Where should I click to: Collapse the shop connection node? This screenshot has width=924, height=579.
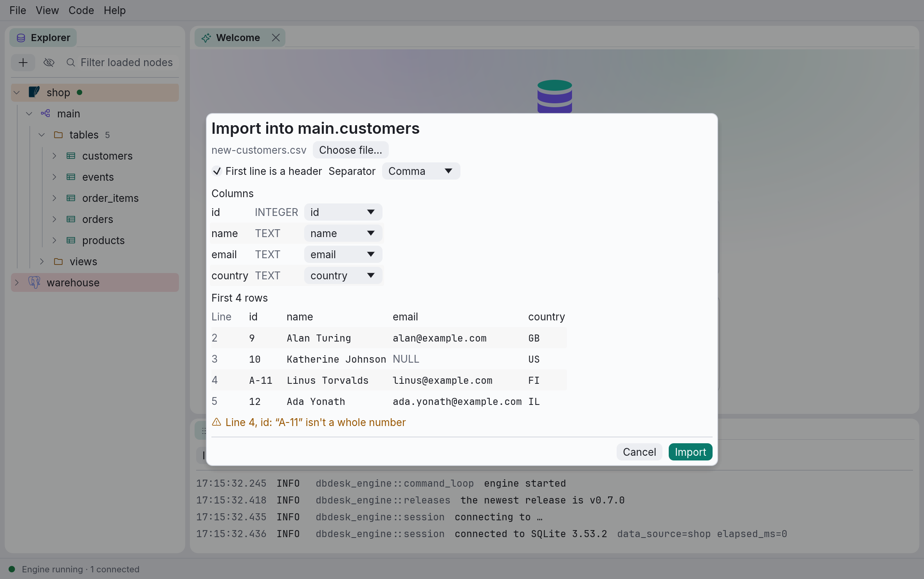tap(17, 92)
